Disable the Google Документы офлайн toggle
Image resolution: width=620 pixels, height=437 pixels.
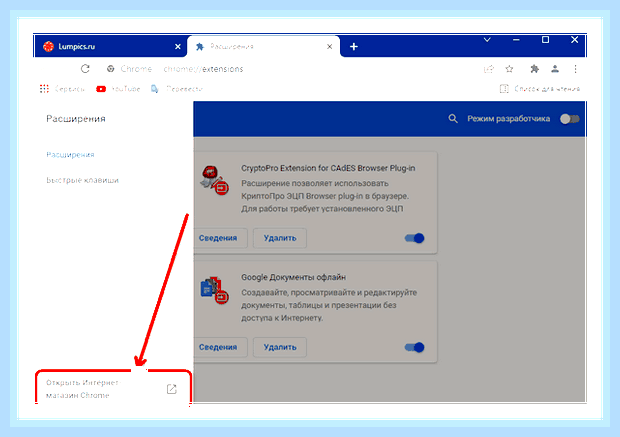coord(414,347)
